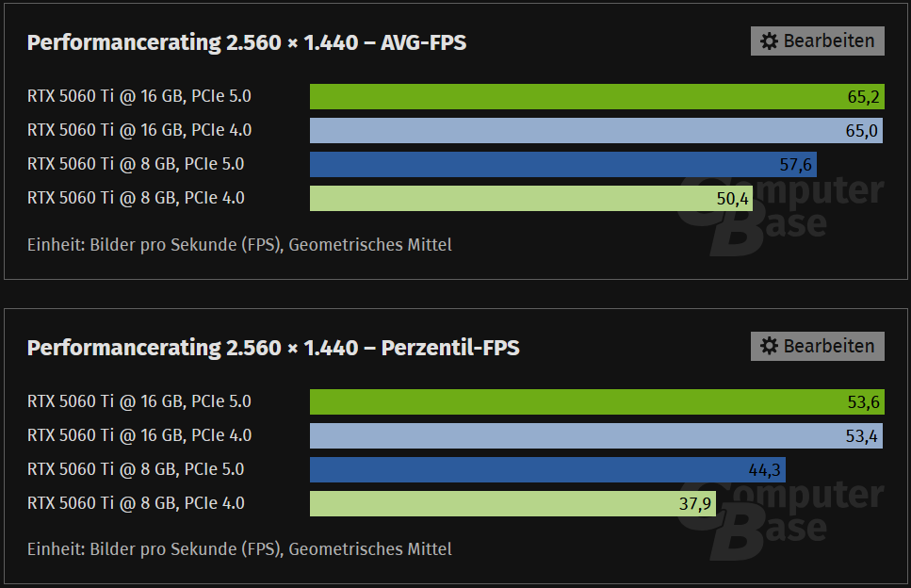Click 16 GB PCIe 4.0 label in AVG-FPS chart

coord(139,130)
